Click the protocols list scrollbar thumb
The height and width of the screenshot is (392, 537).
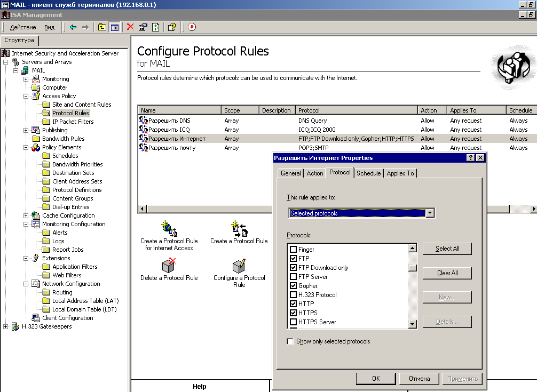point(413,268)
